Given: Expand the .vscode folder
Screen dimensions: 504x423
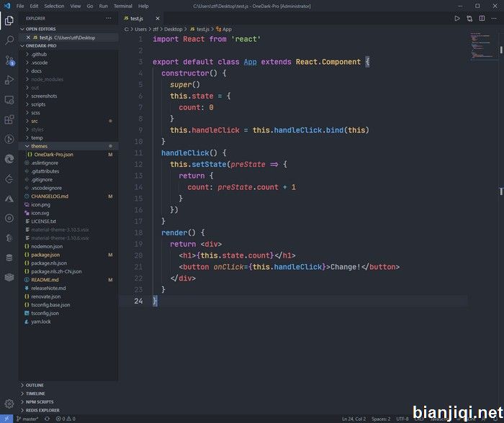Looking at the screenshot, I should (68, 63).
